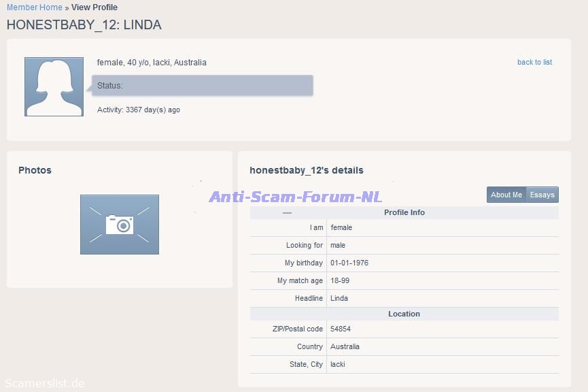Click the female silhouette profile avatar

pos(54,86)
